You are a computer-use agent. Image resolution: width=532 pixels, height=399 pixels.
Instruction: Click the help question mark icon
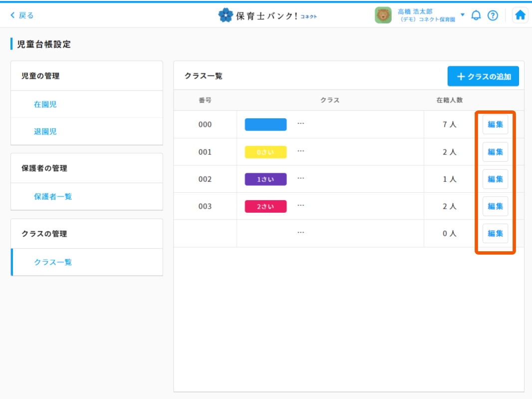tap(493, 15)
